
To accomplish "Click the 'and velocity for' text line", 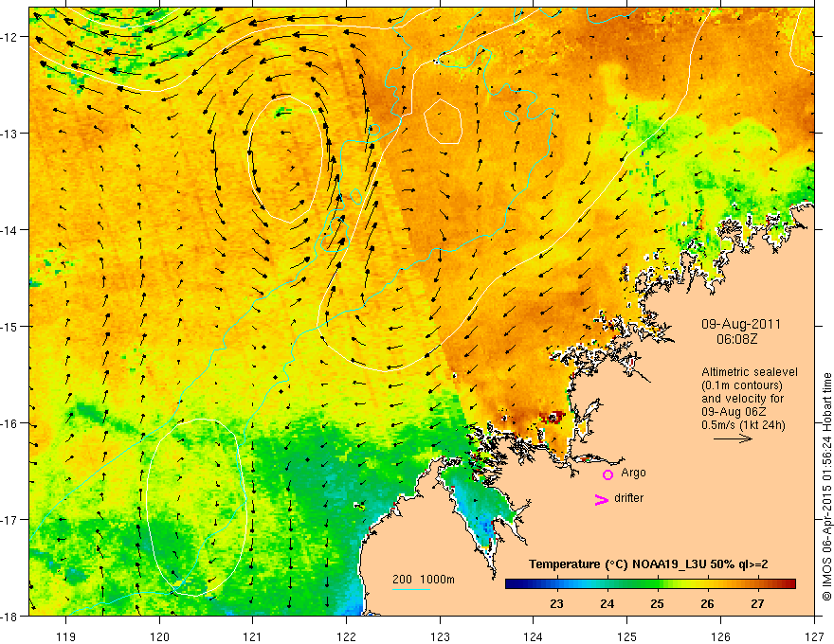I will pyautogui.click(x=742, y=399).
